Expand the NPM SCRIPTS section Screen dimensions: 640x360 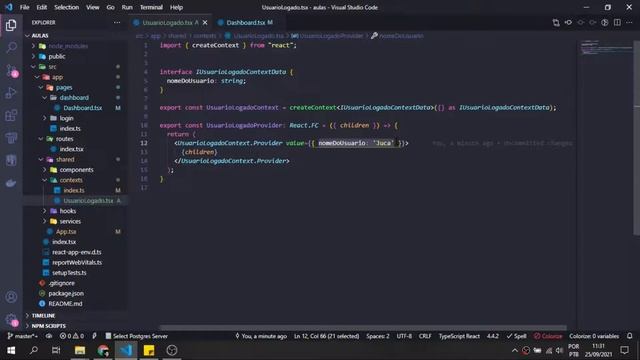(48, 326)
